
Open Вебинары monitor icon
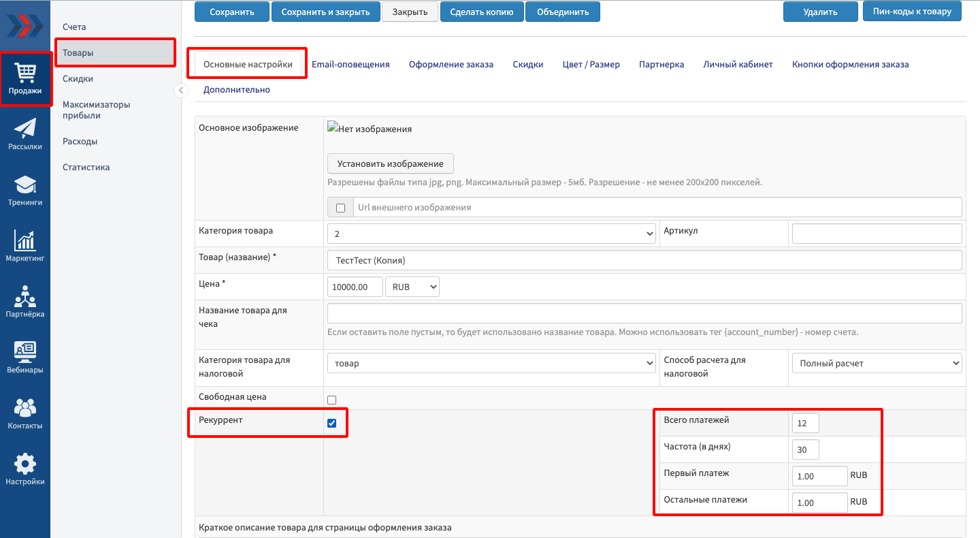tap(25, 358)
